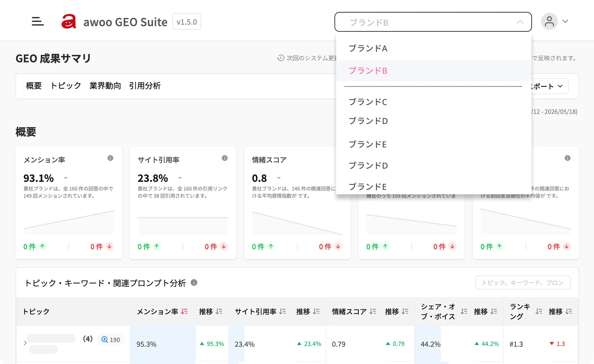This screenshot has width=594, height=364.
Task: Sort table by シェア・オブ・ボイス
Action: pyautogui.click(x=464, y=311)
